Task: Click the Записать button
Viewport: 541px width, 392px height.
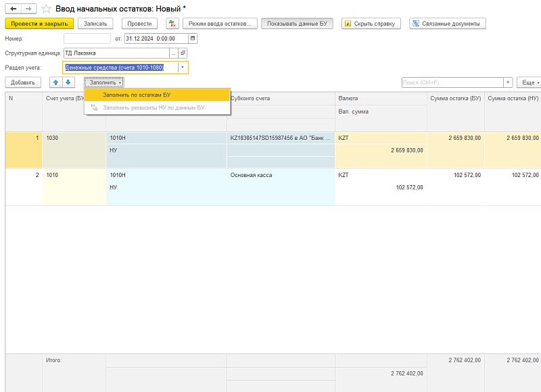Action: 95,24
